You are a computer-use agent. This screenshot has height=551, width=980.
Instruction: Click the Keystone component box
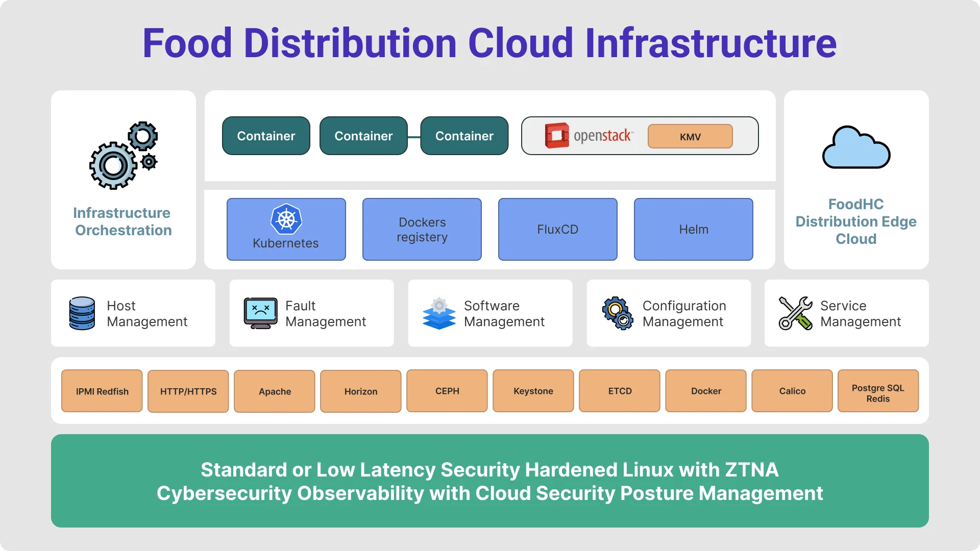[533, 391]
